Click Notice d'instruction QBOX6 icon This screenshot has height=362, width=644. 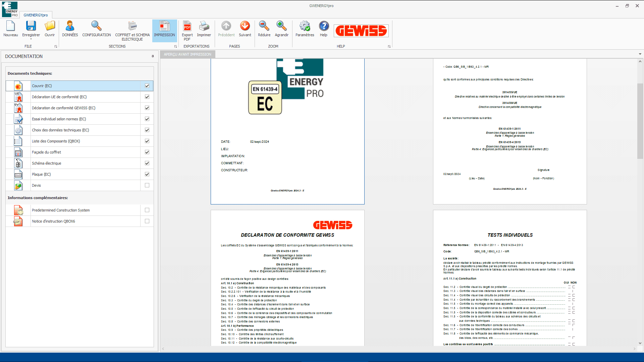pyautogui.click(x=18, y=221)
